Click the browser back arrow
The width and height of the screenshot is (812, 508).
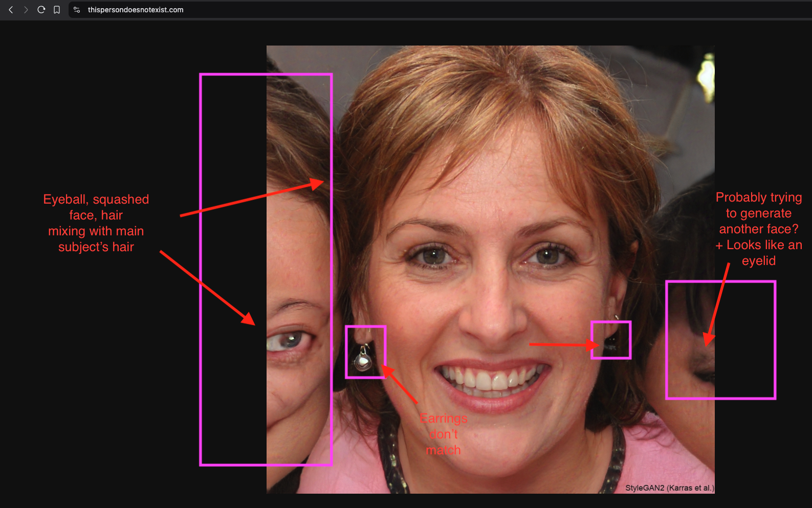coord(11,10)
